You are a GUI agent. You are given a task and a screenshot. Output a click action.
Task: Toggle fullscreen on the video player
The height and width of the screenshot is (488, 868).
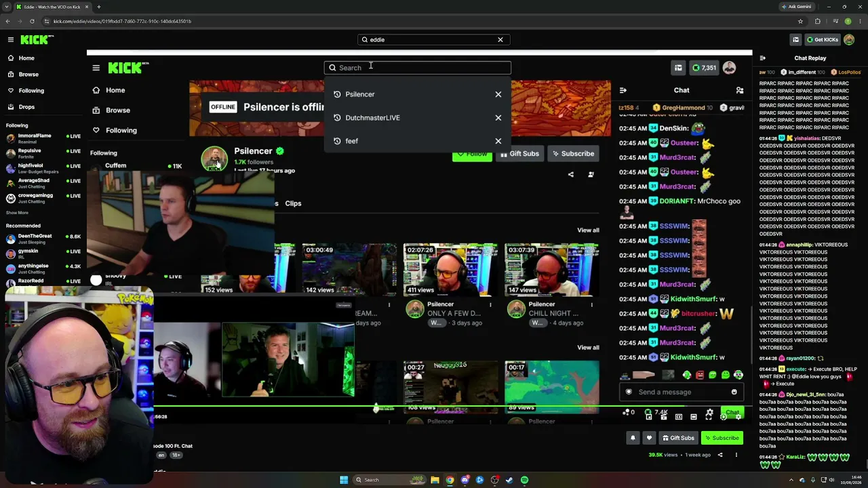click(x=709, y=417)
